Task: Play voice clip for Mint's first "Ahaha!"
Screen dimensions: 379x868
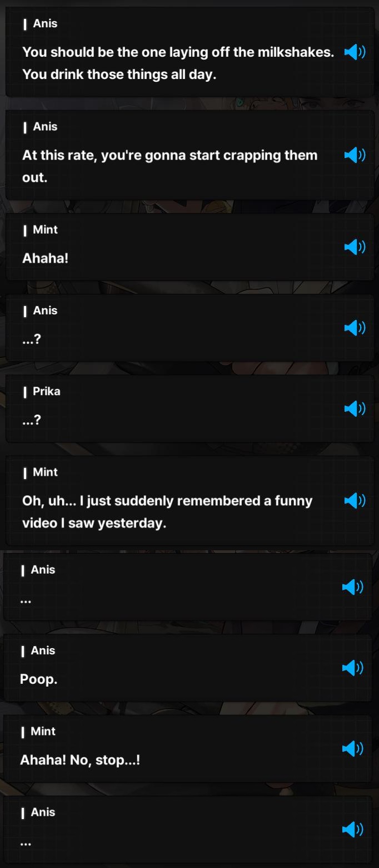Action: tap(355, 246)
